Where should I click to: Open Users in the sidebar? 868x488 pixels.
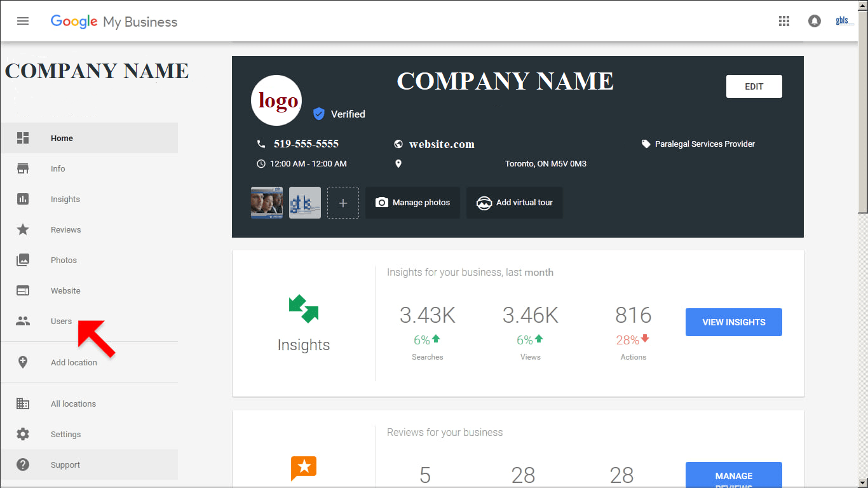click(x=89, y=321)
